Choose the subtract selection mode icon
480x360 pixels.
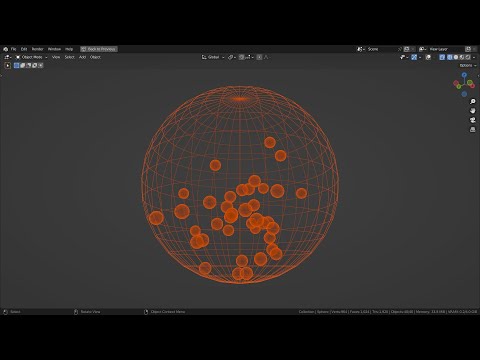pyautogui.click(x=29, y=66)
